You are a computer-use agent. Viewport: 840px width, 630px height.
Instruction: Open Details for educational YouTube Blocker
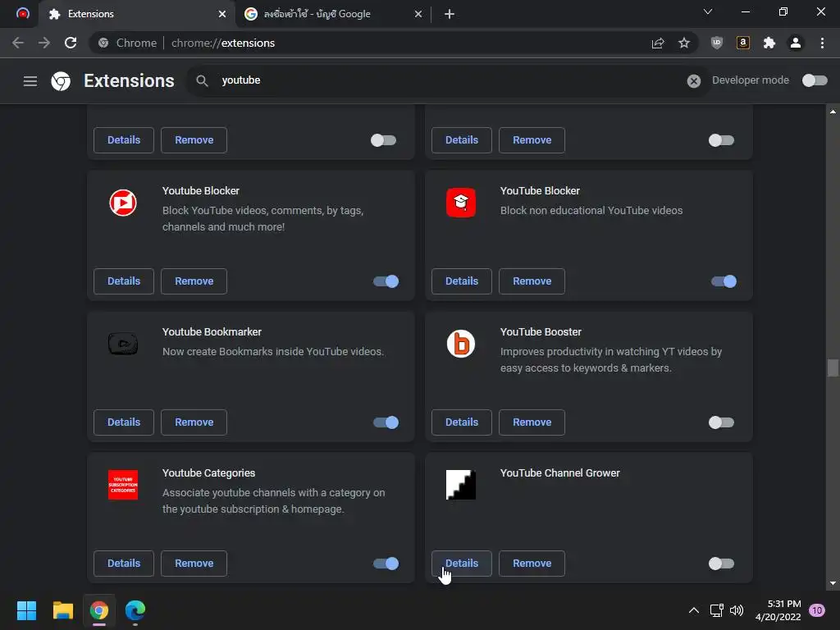coord(462,281)
